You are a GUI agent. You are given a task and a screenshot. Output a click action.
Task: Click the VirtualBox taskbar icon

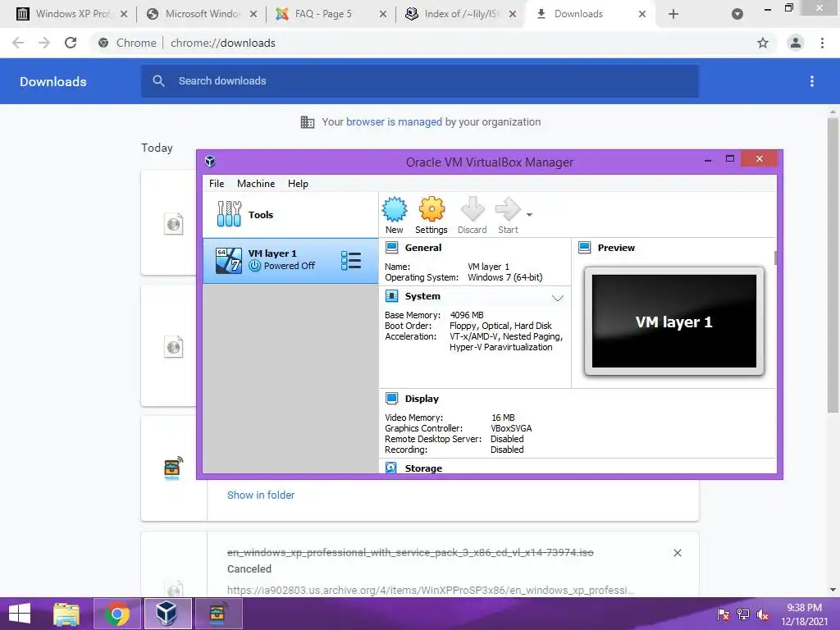[167, 614]
